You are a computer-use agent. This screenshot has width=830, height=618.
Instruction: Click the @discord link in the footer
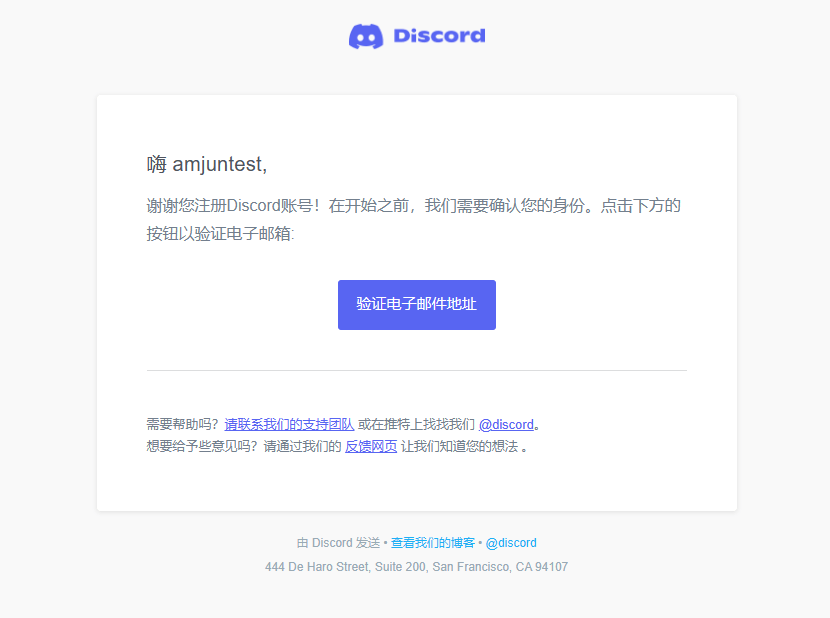pyautogui.click(x=511, y=543)
